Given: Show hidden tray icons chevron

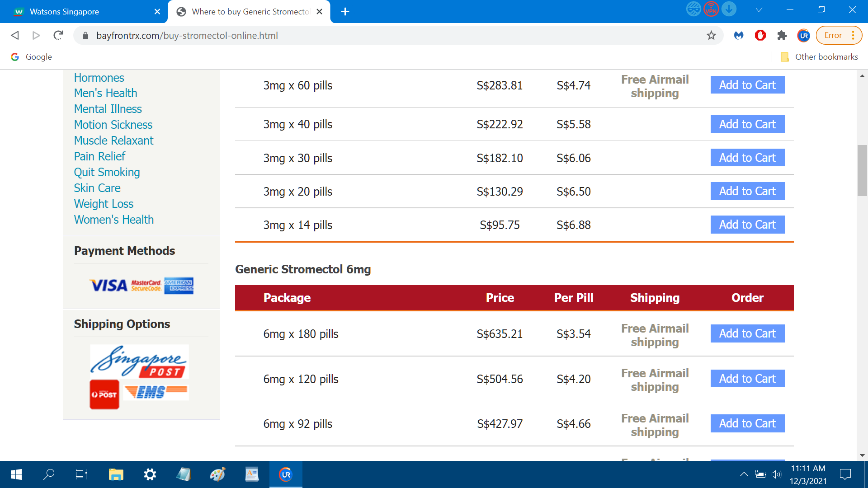Looking at the screenshot, I should (744, 474).
